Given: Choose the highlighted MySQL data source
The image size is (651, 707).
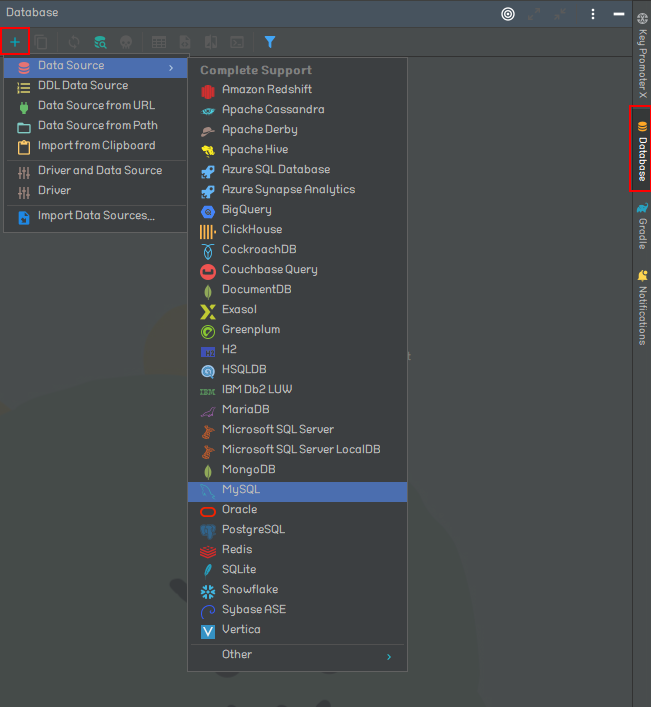Looking at the screenshot, I should [298, 491].
